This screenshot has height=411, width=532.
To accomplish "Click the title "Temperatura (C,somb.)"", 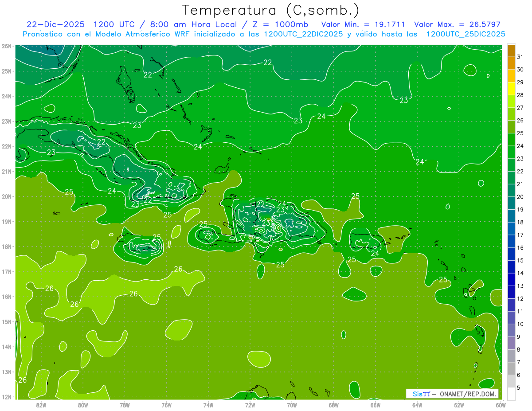I will 270,10.
